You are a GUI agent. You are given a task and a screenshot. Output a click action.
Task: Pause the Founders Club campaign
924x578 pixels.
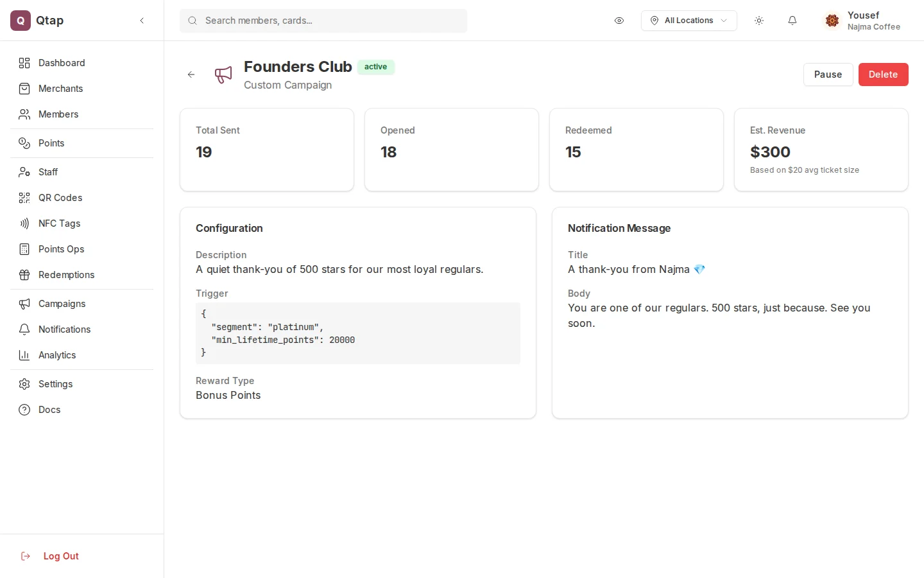pyautogui.click(x=828, y=74)
